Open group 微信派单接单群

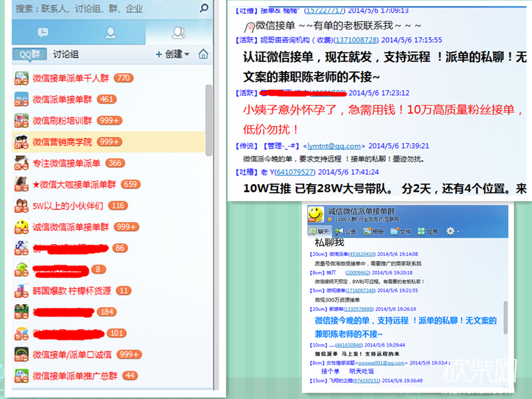coord(108,99)
